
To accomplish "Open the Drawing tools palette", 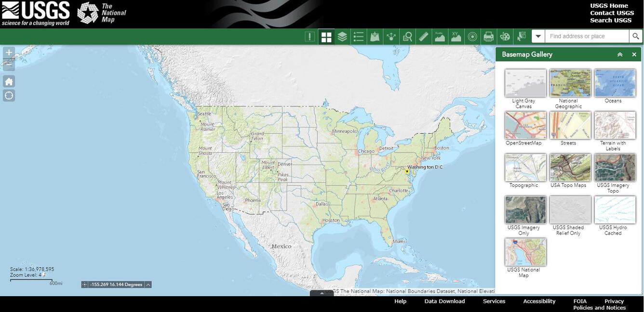I will 505,36.
